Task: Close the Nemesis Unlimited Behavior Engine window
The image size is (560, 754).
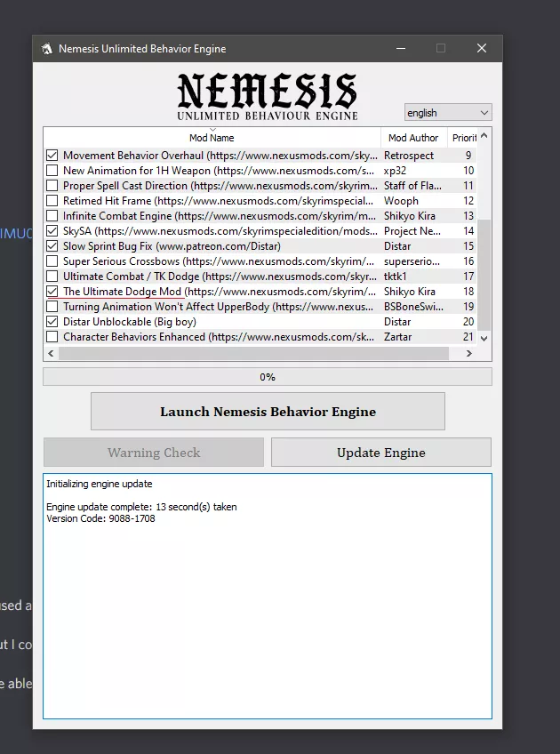Action: (x=482, y=49)
